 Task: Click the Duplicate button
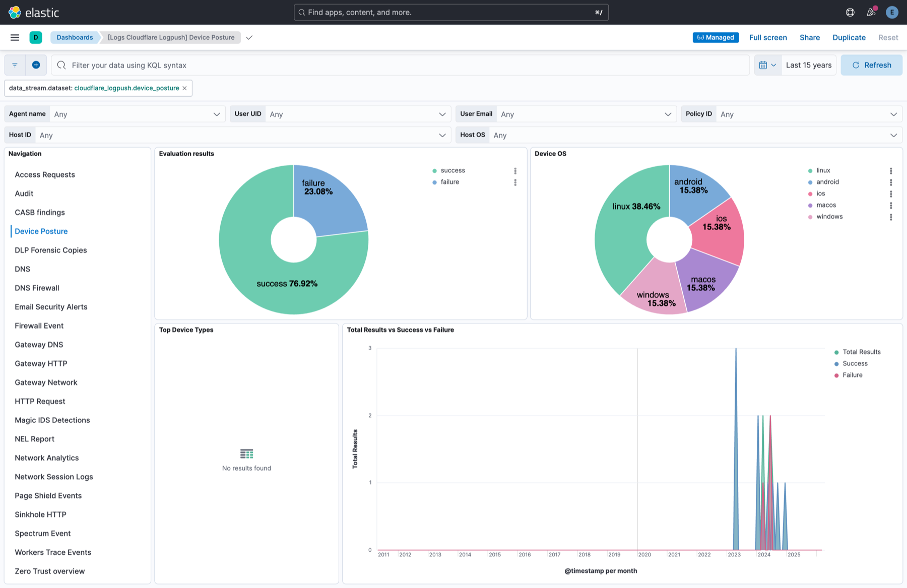(x=849, y=37)
